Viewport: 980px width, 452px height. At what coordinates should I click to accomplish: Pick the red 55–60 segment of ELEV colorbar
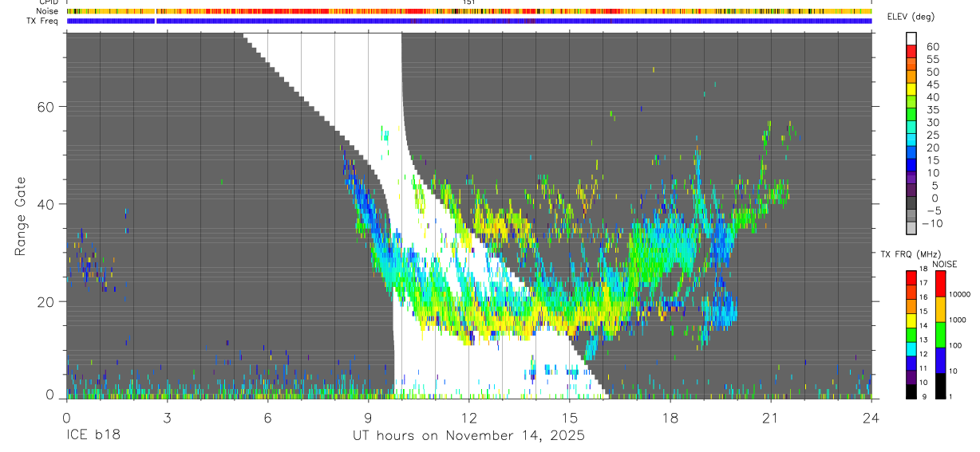point(911,53)
